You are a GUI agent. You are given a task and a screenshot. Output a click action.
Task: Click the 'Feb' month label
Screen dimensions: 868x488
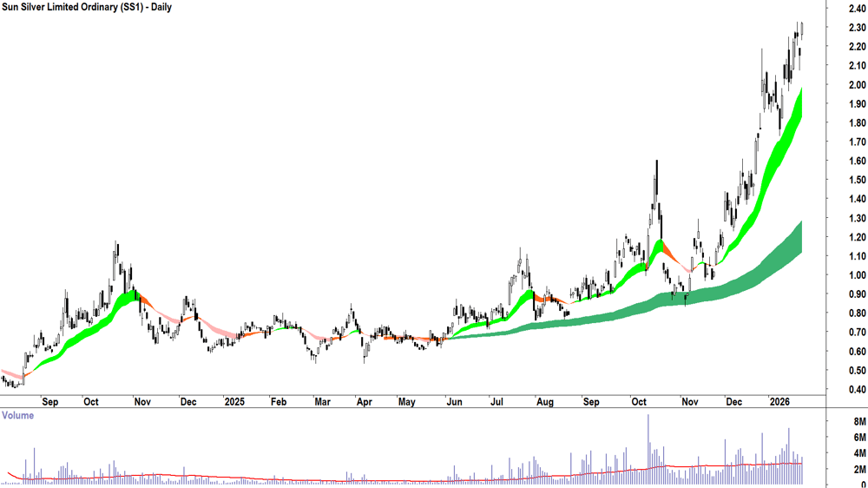coord(279,401)
